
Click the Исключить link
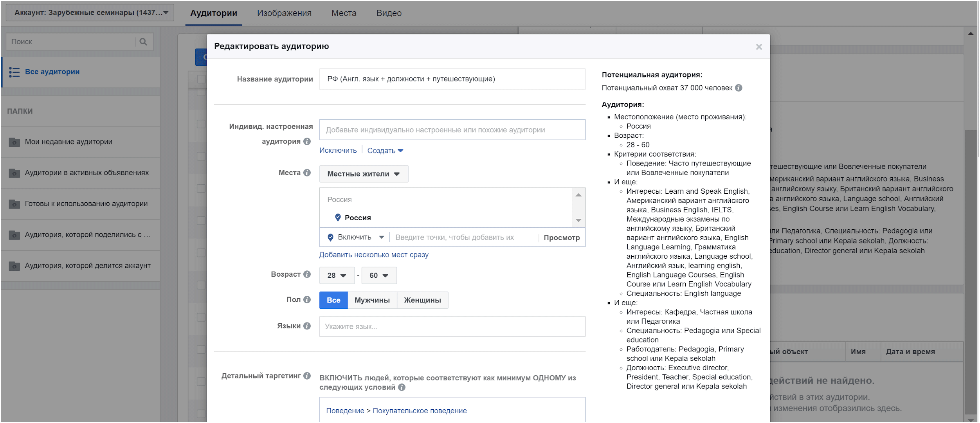point(338,151)
